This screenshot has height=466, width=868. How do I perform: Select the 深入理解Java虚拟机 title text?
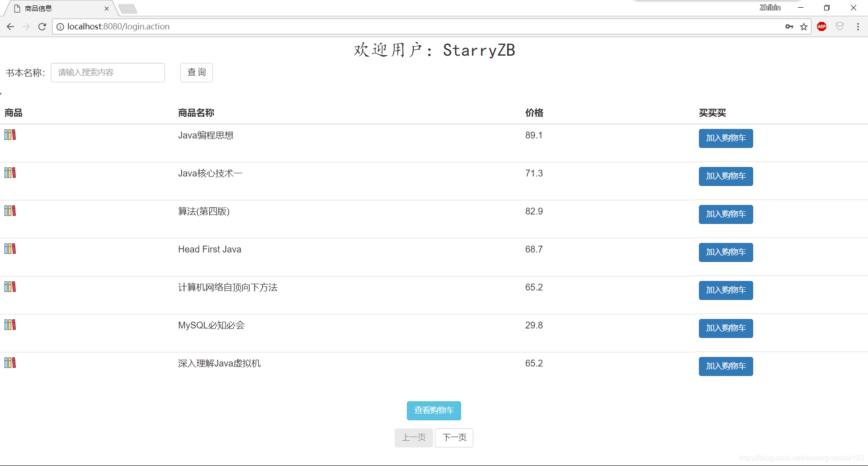219,363
